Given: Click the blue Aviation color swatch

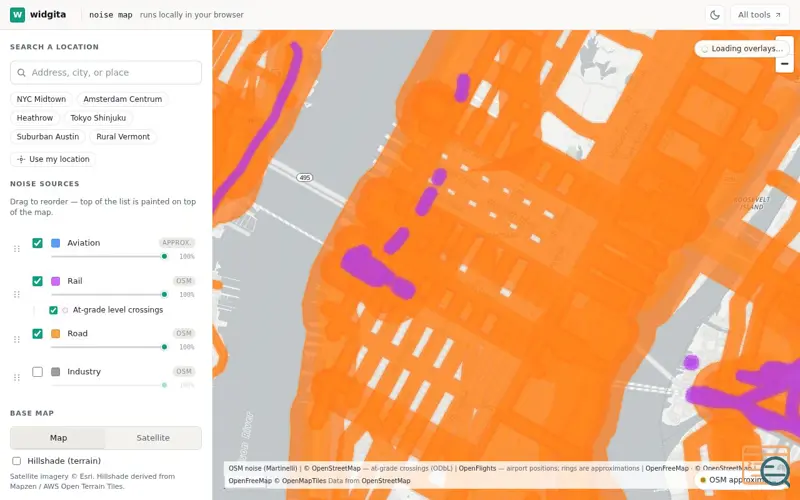Looking at the screenshot, I should click(56, 243).
